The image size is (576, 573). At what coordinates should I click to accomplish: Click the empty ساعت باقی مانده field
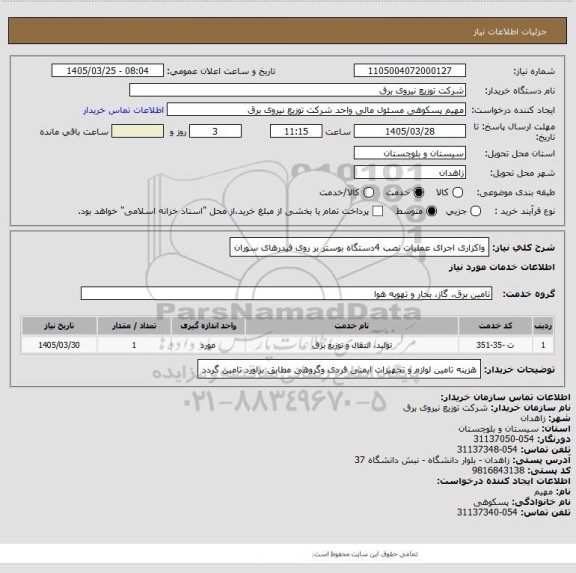coord(137,131)
